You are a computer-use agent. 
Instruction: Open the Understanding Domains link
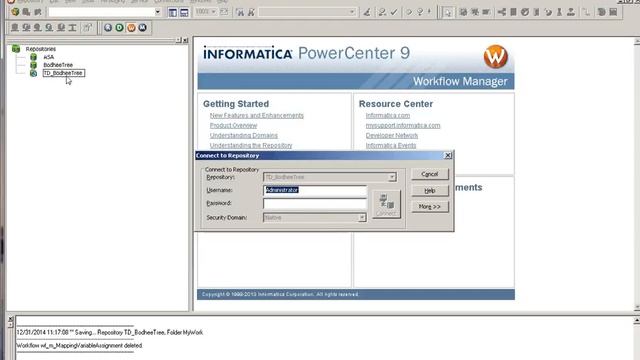[x=244, y=136]
